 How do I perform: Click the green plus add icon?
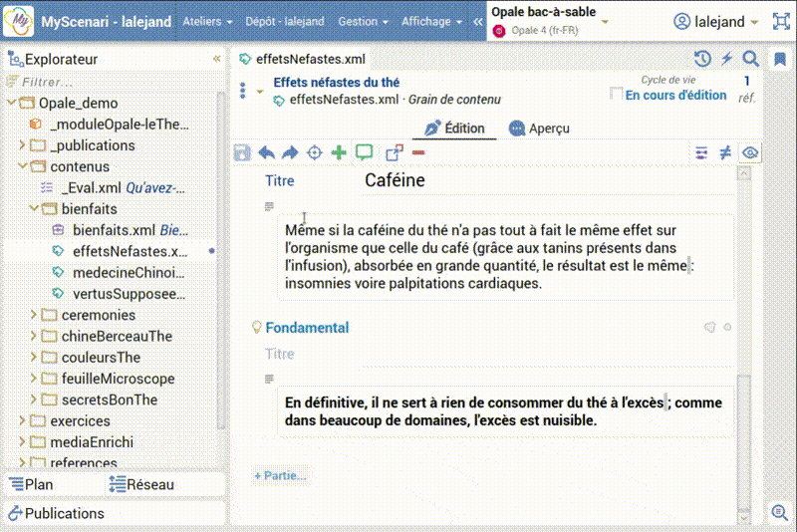tap(339, 152)
